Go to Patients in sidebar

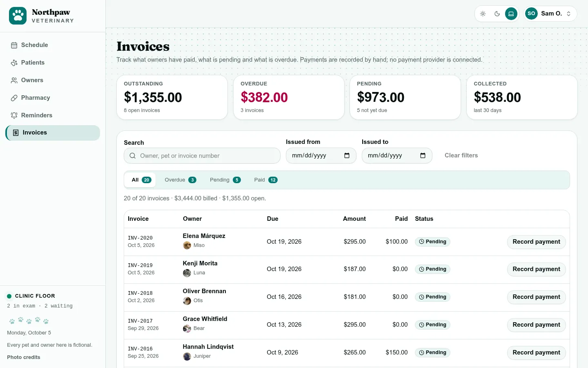click(53, 63)
